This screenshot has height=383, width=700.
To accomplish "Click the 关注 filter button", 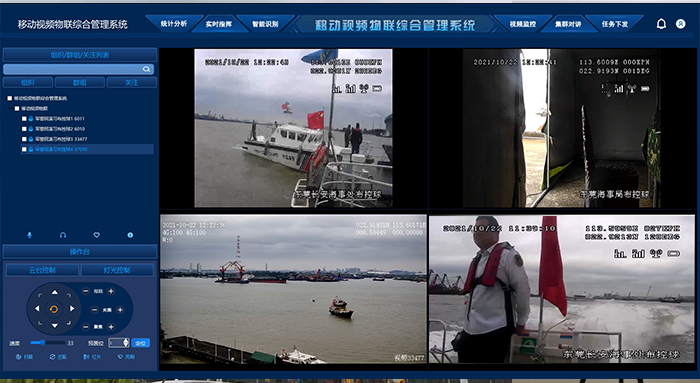I will click(x=132, y=83).
